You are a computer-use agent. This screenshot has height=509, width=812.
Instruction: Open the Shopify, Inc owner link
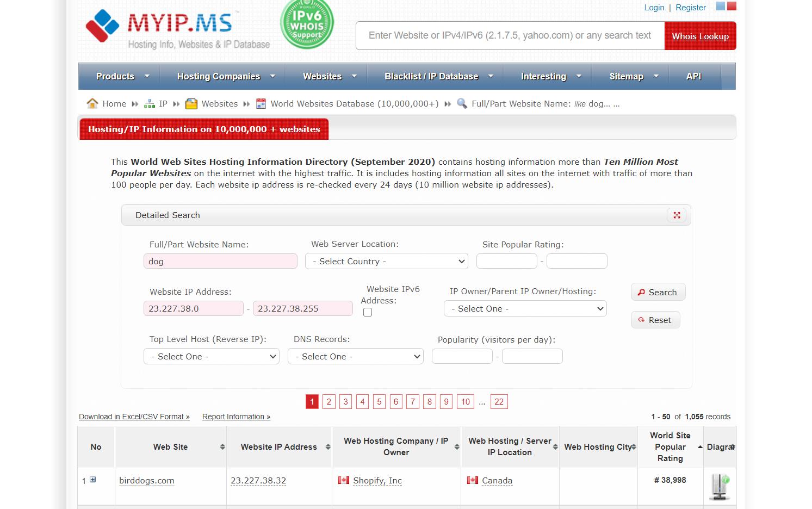pyautogui.click(x=377, y=481)
